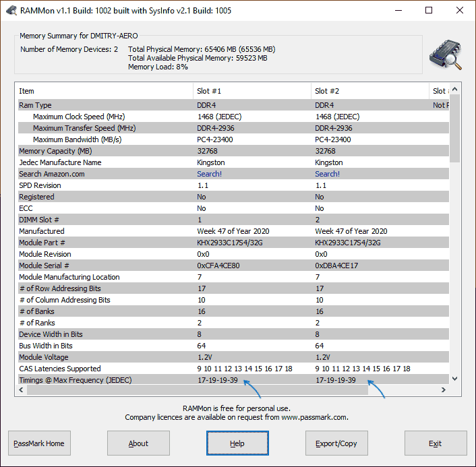Image resolution: width=476 pixels, height=467 pixels.
Task: Open PassMark Home page
Action: [x=39, y=443]
